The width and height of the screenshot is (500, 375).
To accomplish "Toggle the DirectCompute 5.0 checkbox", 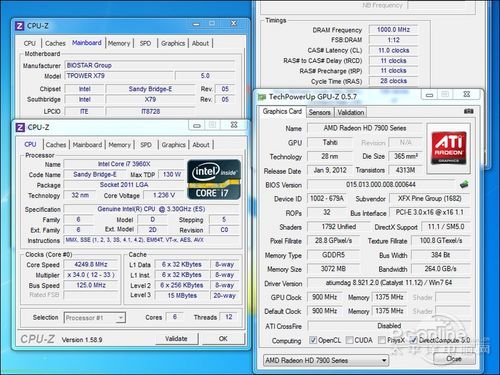I will (x=413, y=340).
